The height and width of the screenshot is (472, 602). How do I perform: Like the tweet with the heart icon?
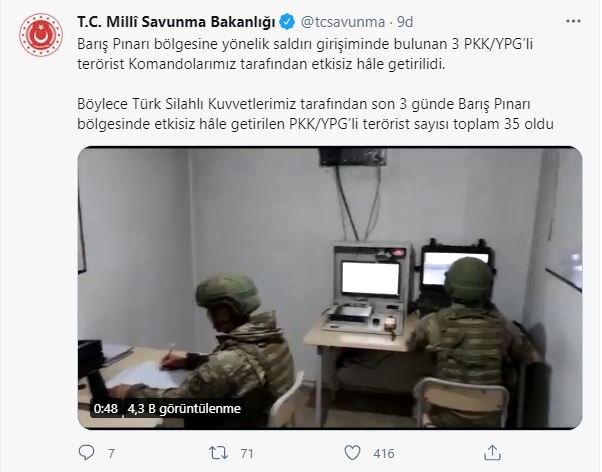352,452
